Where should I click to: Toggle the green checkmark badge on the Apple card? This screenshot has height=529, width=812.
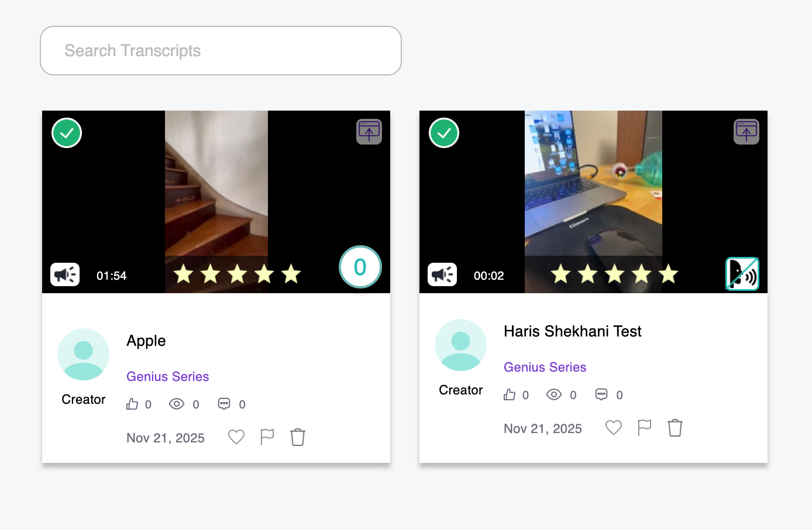pos(67,133)
